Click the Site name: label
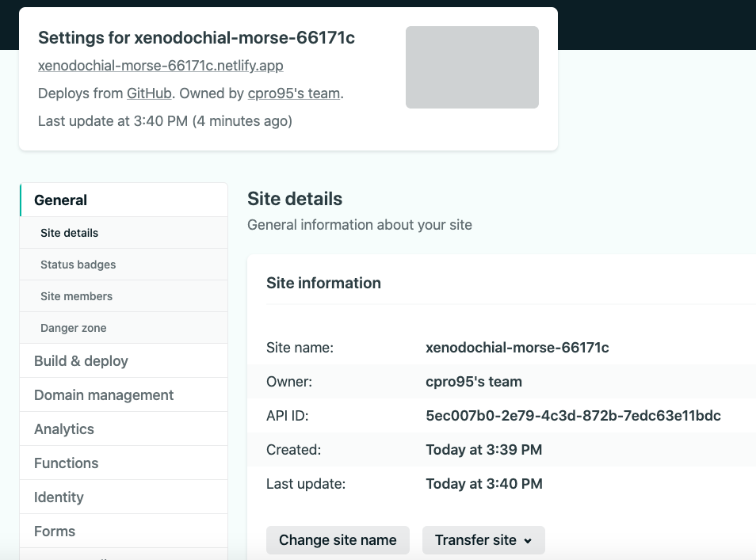Image resolution: width=756 pixels, height=560 pixels. [x=300, y=348]
